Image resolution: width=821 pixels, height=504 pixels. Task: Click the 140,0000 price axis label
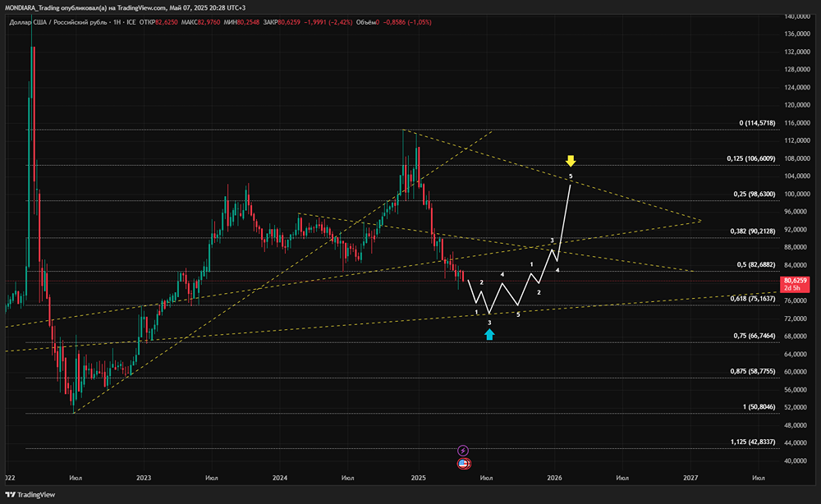point(796,16)
